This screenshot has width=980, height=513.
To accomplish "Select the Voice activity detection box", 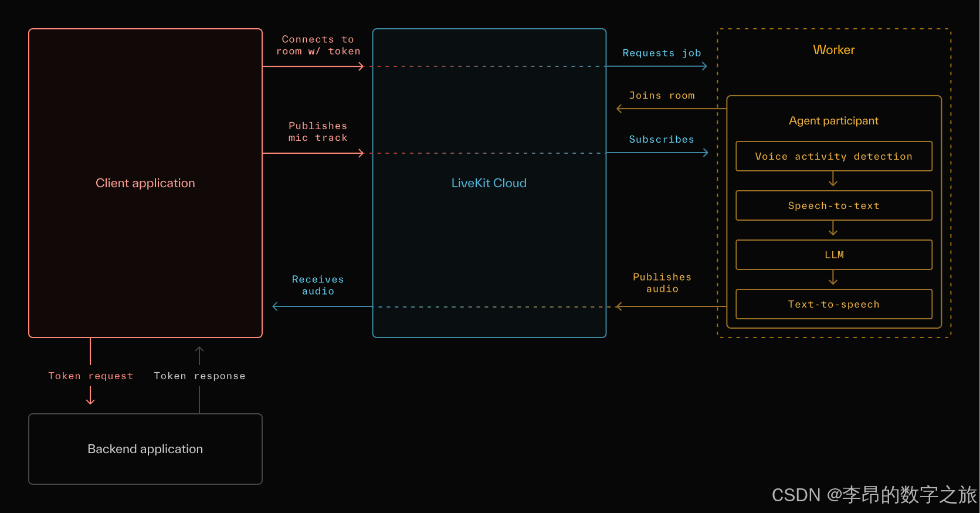I will coord(833,156).
